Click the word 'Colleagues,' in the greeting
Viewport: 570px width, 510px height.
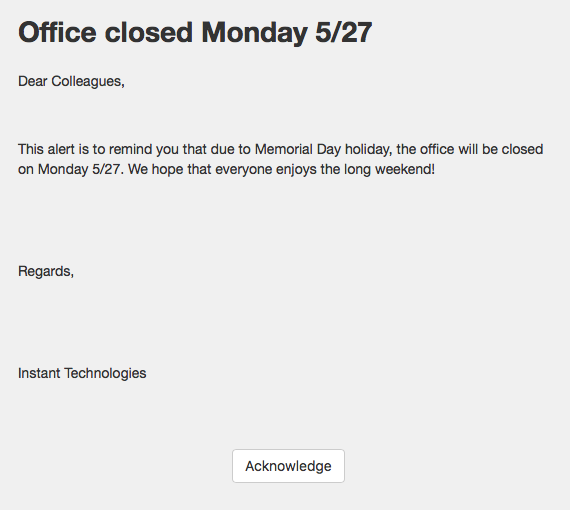[x=88, y=81]
